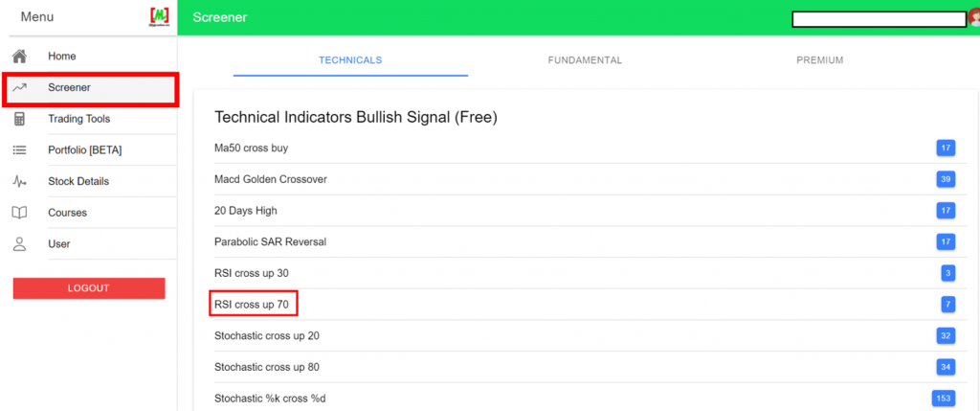Switch to the Fundamental tab
The height and width of the screenshot is (411, 980).
click(x=585, y=60)
